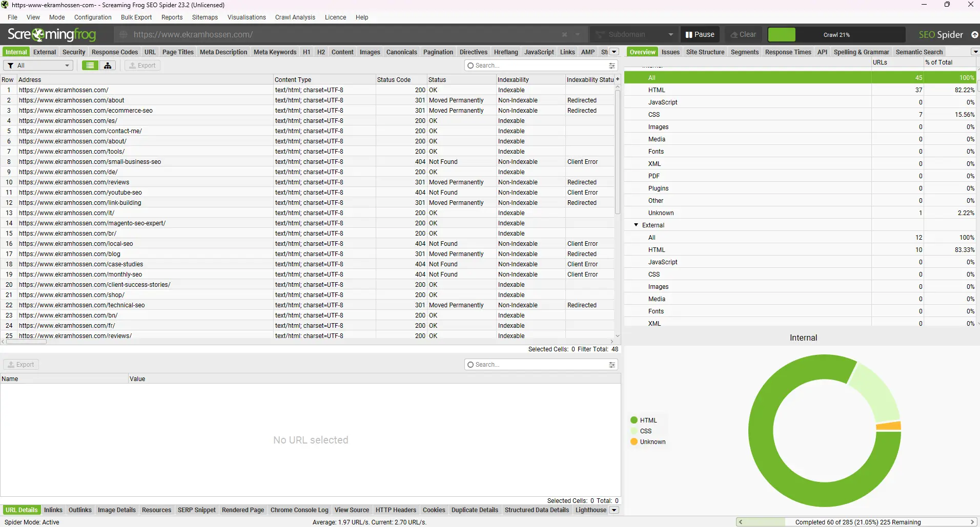Click the Unknown legend marker
The image size is (980, 527).
[634, 442]
